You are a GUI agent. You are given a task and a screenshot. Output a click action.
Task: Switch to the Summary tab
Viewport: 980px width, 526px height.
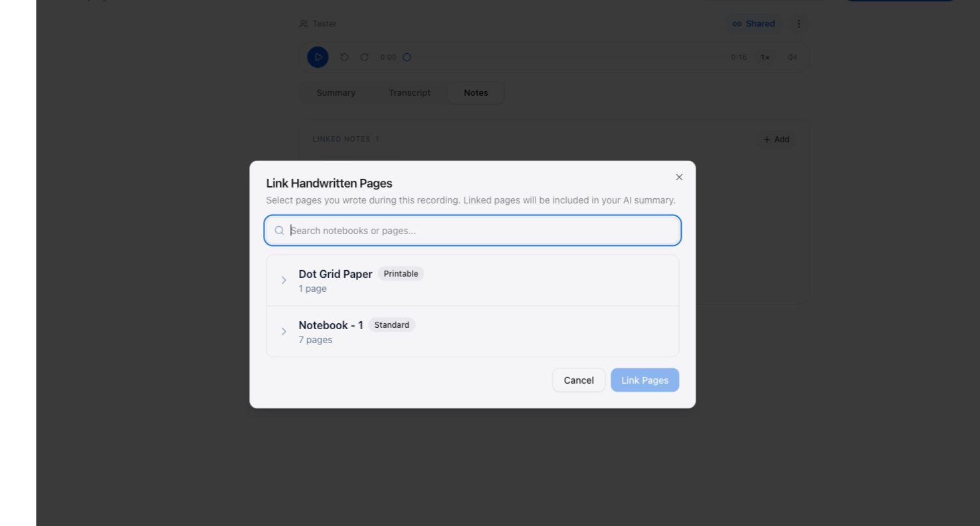tap(336, 93)
